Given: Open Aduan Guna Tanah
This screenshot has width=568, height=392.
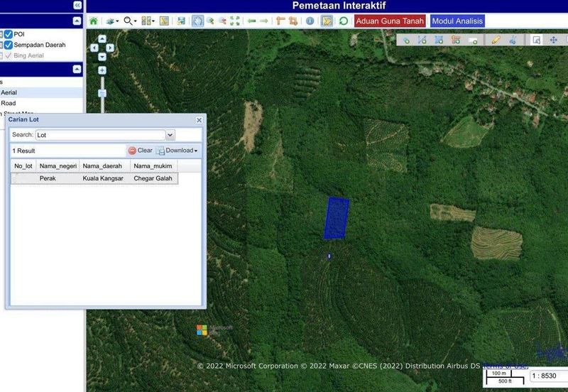Looking at the screenshot, I should tap(390, 21).
